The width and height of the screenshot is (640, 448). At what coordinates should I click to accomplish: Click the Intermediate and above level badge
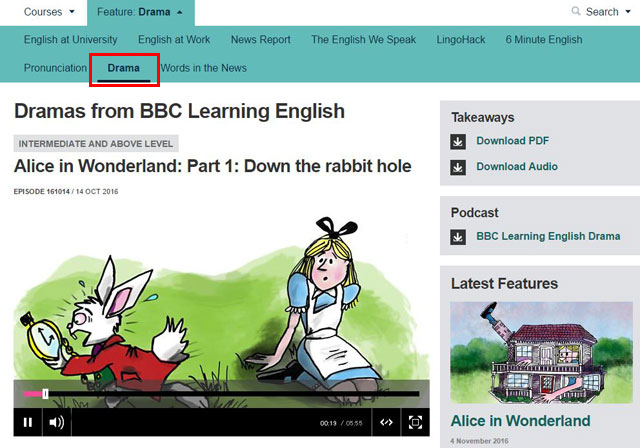[x=96, y=144]
